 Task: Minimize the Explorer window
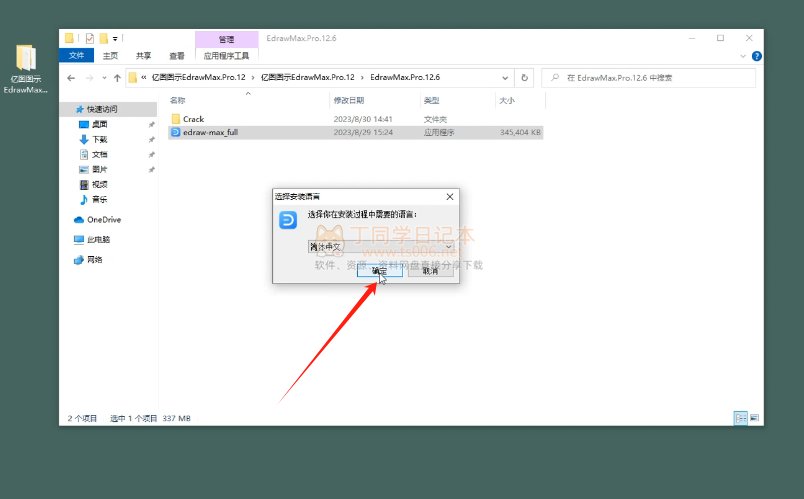tap(692, 38)
